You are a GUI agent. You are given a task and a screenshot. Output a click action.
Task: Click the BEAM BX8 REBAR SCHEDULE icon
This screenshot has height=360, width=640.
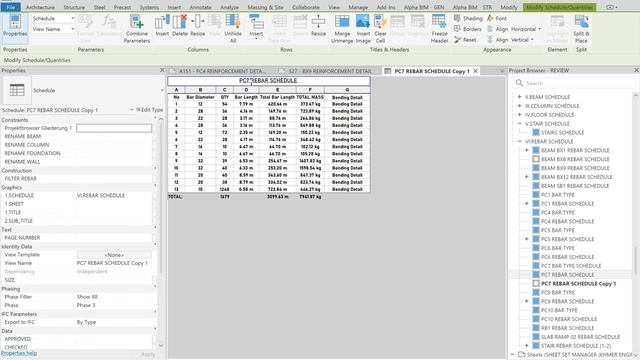tap(536, 159)
